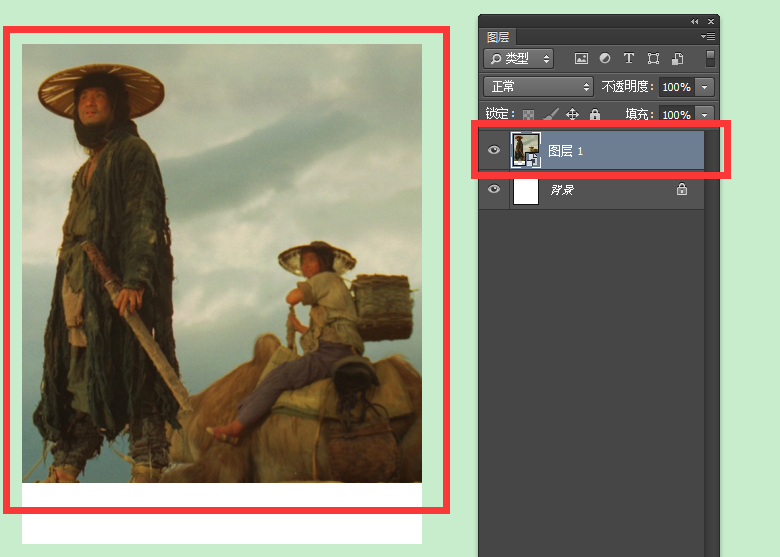
Task: Lock image pixels brush icon
Action: 551,114
